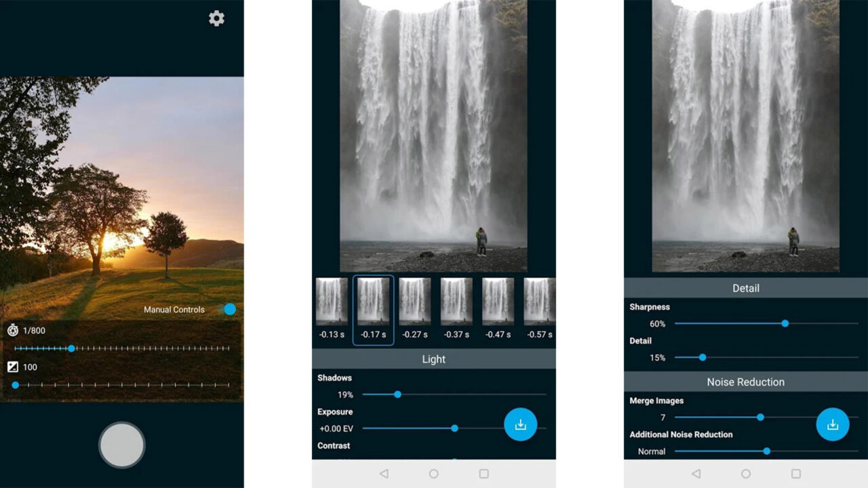868x488 pixels.
Task: Open recent apps with the square navigation icon
Action: (484, 474)
